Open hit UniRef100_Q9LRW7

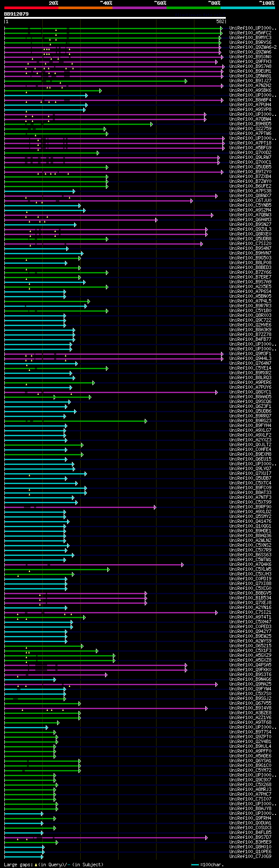(250, 157)
